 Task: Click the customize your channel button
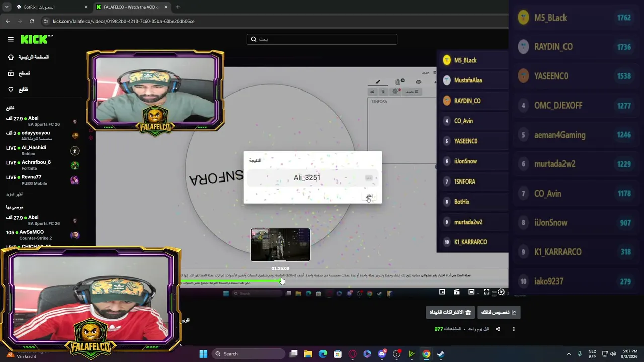499,312
